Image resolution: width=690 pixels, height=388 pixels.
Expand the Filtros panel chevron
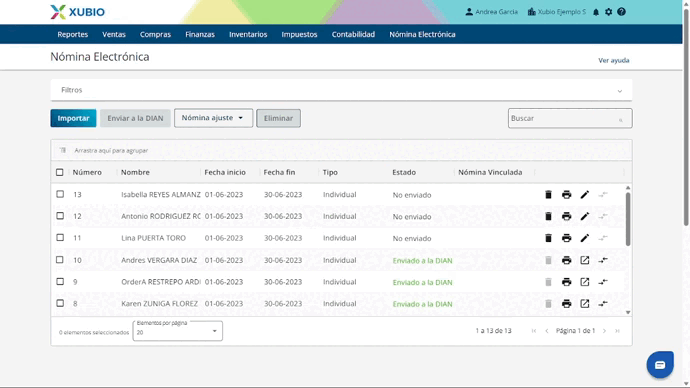coord(620,91)
